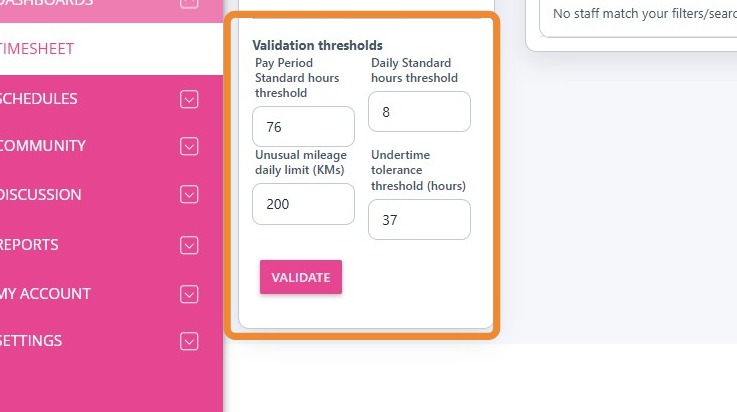Open the My Account sidebar label

coord(46,294)
